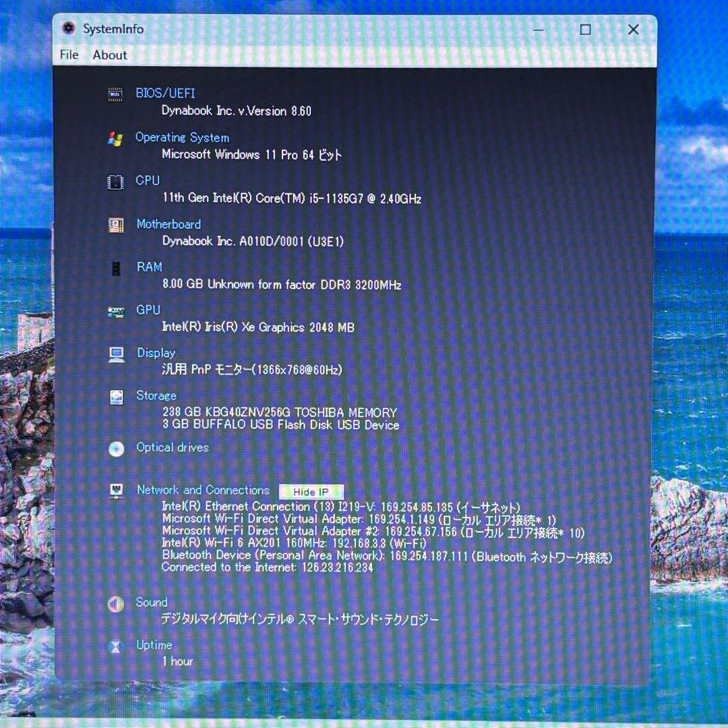Click the Uptime hourglass icon

(x=116, y=646)
